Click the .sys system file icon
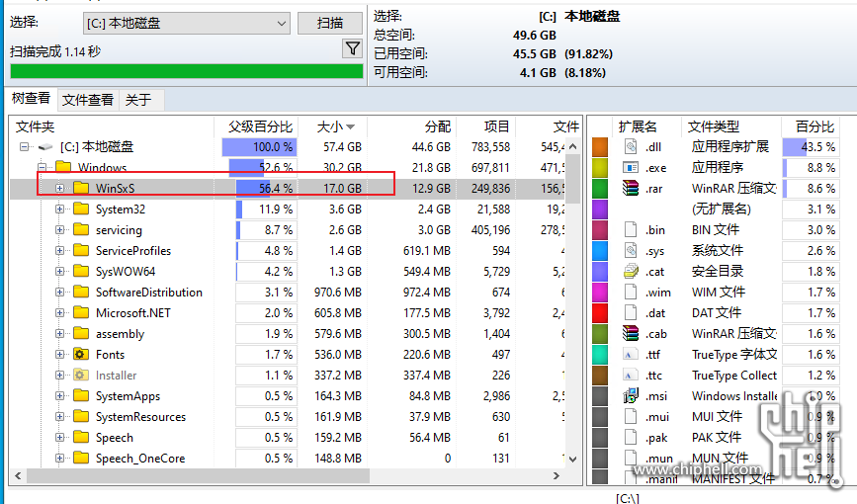The width and height of the screenshot is (857, 504). coord(631,250)
